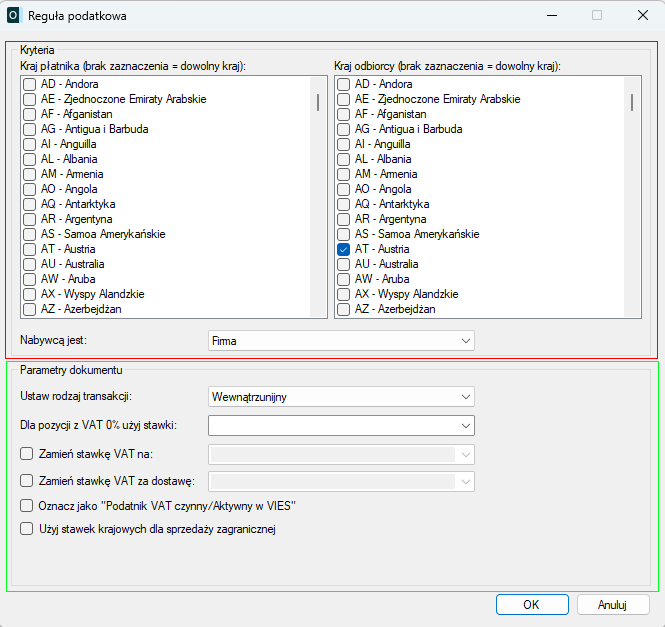665x627 pixels.
Task: Click the Anuluj button
Action: click(612, 605)
